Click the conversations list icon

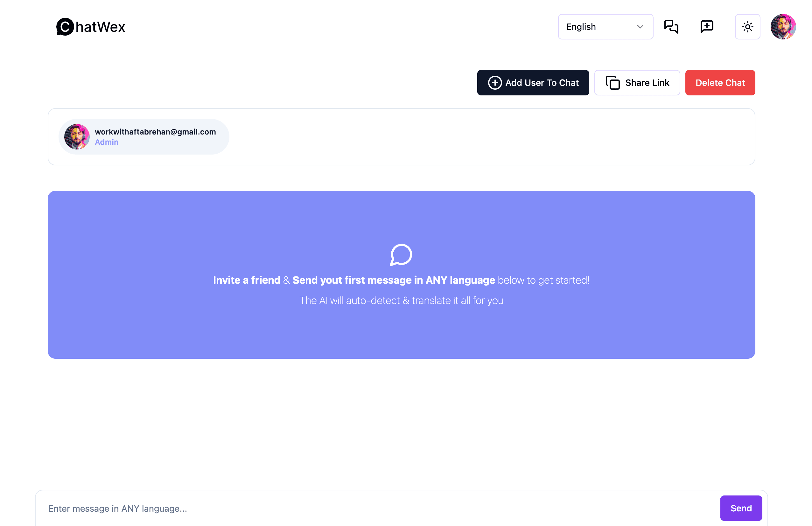tap(671, 26)
